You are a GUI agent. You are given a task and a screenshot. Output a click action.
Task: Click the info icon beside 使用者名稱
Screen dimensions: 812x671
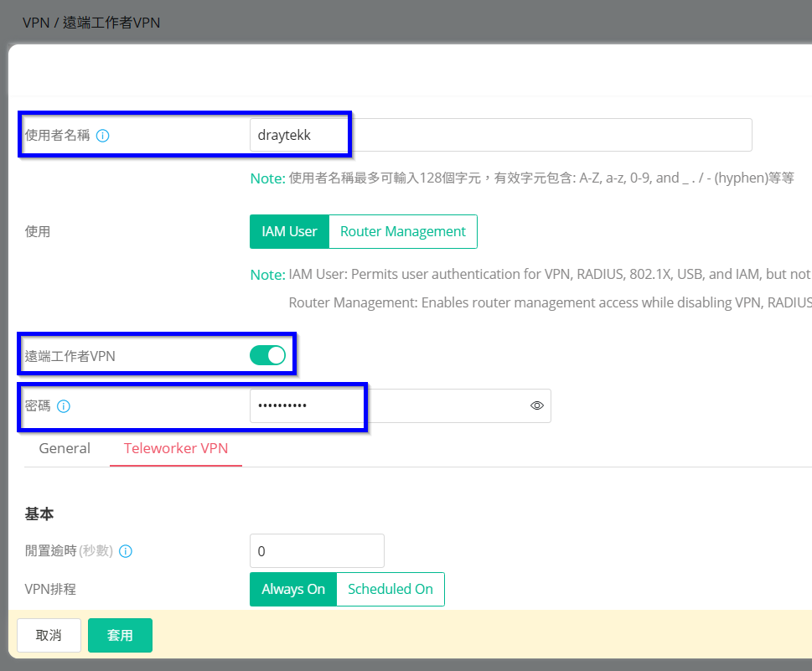(103, 135)
